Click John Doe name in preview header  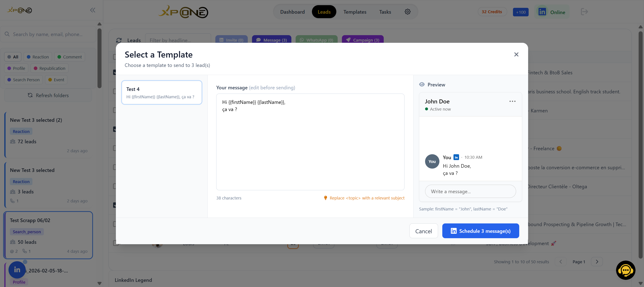pos(437,101)
